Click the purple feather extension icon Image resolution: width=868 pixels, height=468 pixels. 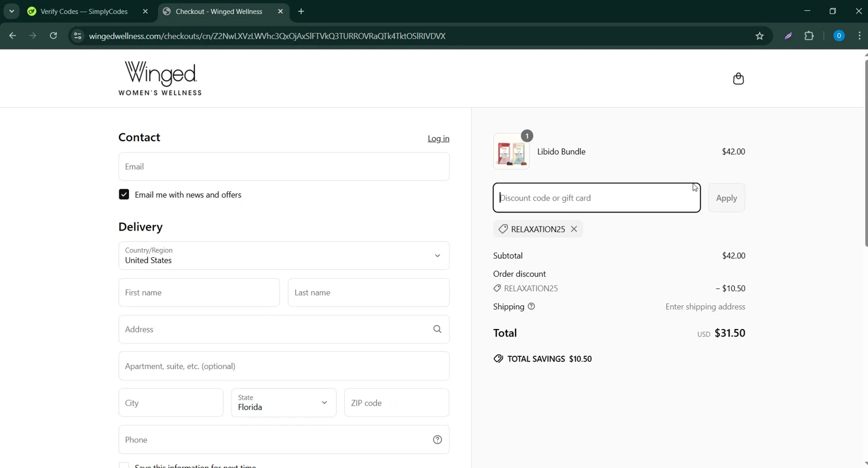[x=788, y=36]
